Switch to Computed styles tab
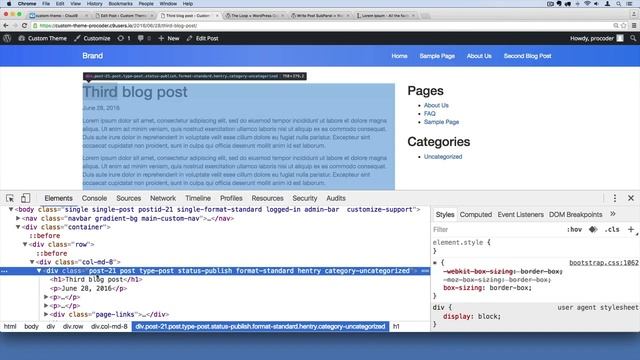Viewport: 640px width, 360px height. click(476, 214)
